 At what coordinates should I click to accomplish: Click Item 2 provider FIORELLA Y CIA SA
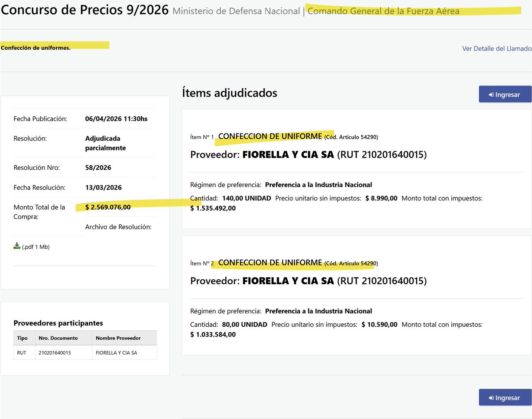pyautogui.click(x=288, y=281)
